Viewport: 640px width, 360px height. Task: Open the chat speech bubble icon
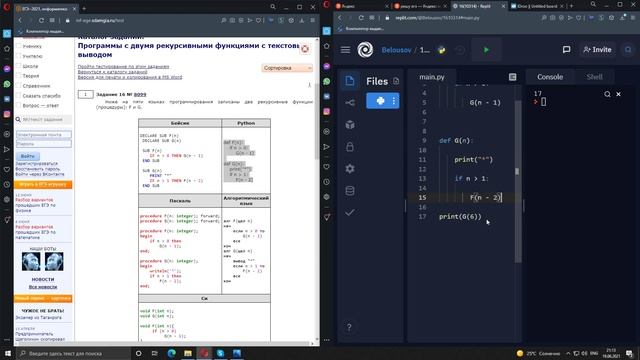click(567, 50)
